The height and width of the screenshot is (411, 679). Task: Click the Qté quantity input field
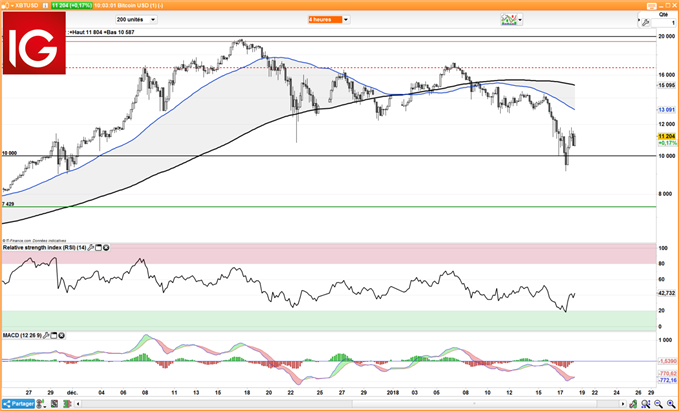663,23
